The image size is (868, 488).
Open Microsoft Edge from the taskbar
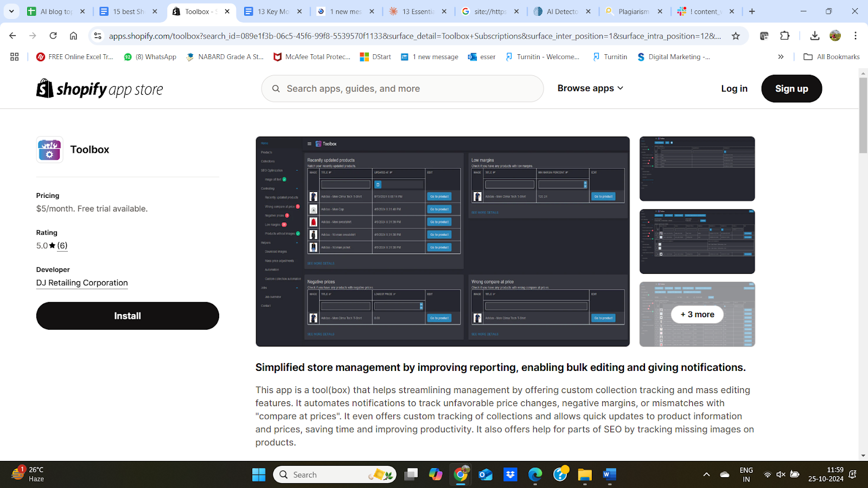coord(535,475)
